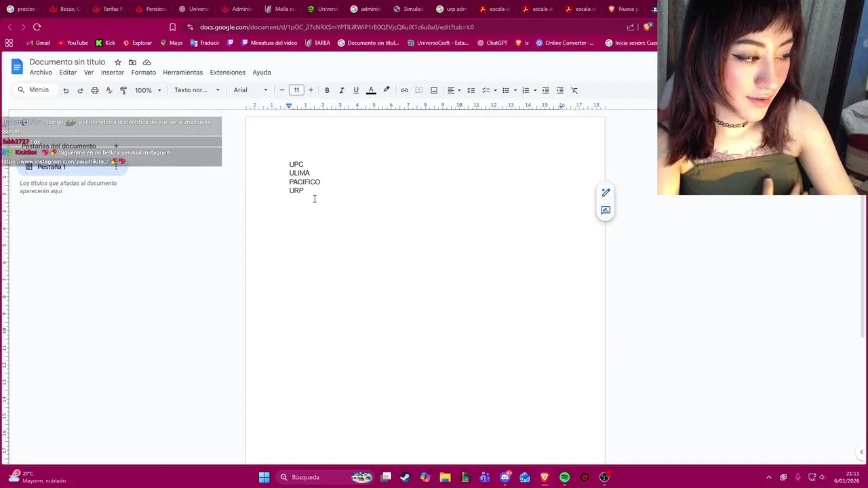Open the Texto normal style dropdown
868x488 pixels.
click(197, 90)
